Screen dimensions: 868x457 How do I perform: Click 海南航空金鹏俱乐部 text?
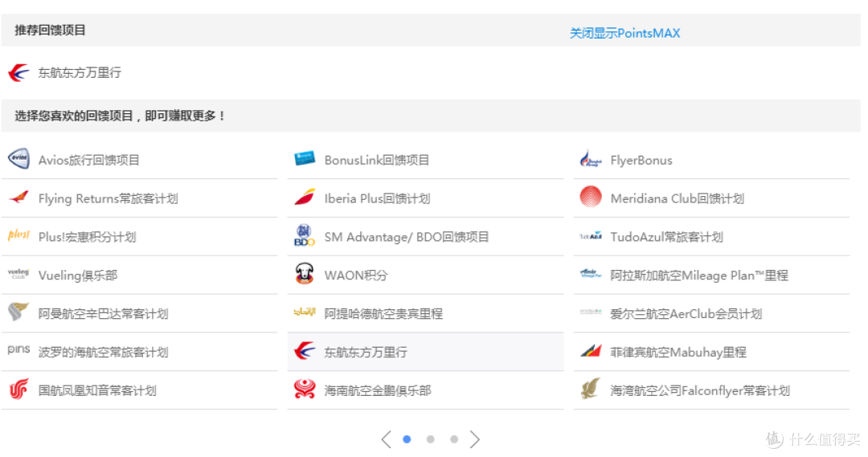tap(378, 390)
